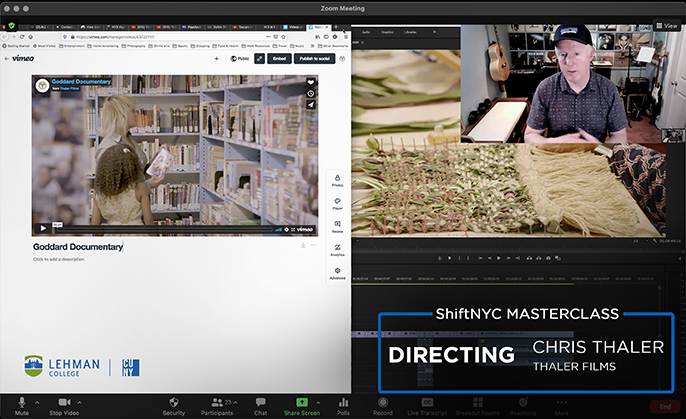This screenshot has height=419, width=686.
Task: Go back with the arrow beside the Vimeo logo
Action: coord(7,58)
